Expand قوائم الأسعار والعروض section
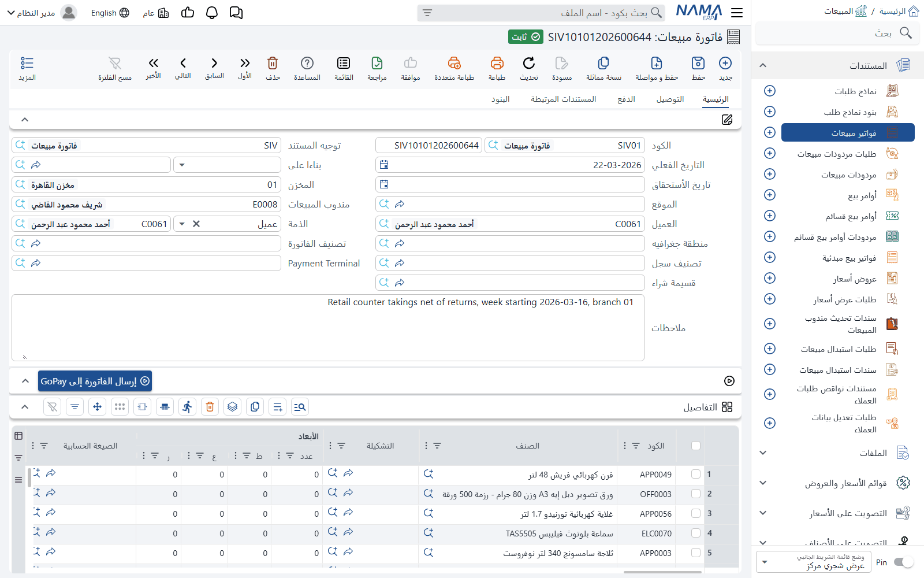924x578 pixels. pyautogui.click(x=763, y=483)
